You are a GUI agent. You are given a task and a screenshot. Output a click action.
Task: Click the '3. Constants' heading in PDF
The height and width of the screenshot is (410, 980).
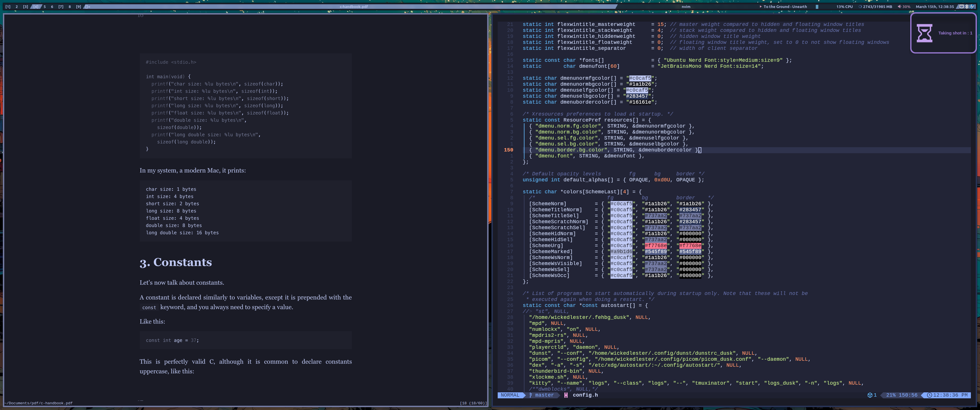pyautogui.click(x=175, y=263)
